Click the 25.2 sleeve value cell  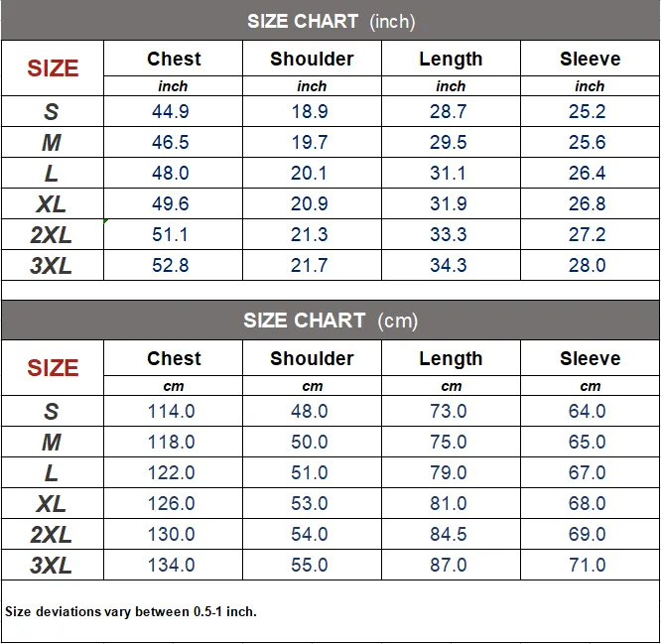(588, 112)
